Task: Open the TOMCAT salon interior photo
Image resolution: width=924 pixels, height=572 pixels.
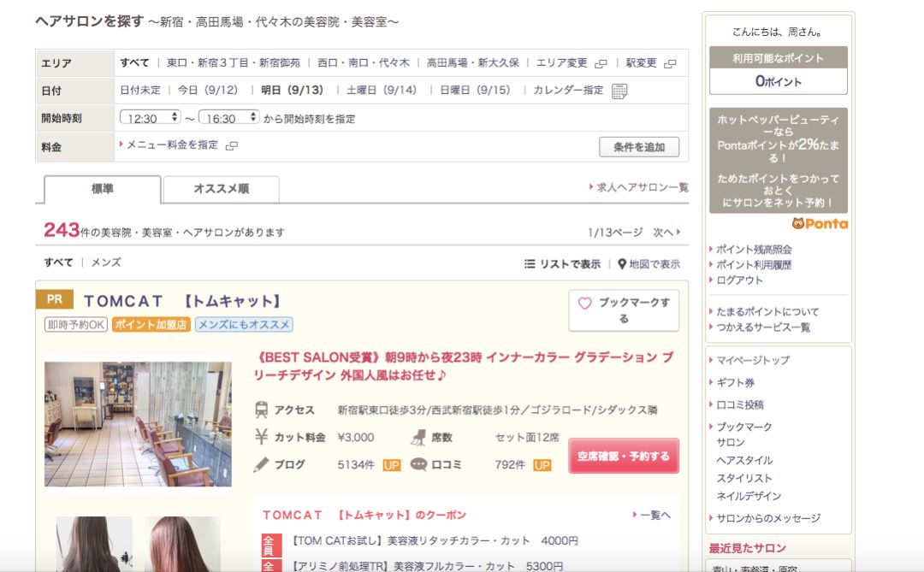Action: click(138, 424)
